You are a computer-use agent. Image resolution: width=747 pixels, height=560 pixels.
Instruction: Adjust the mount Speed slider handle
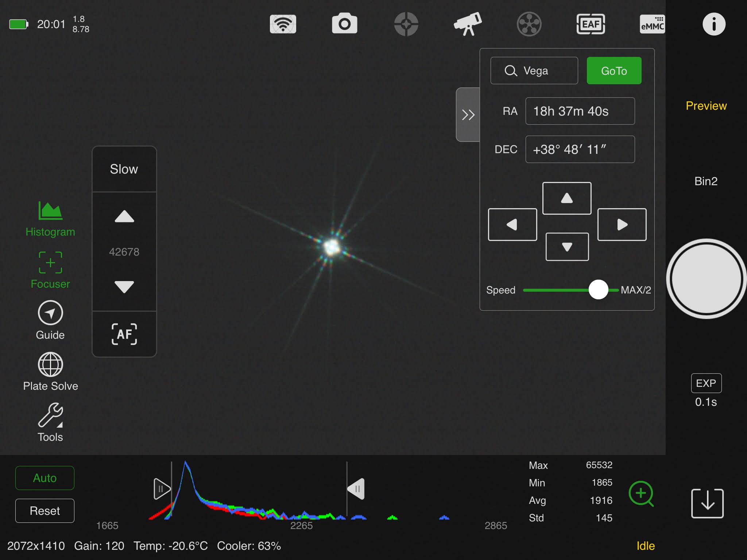(598, 290)
